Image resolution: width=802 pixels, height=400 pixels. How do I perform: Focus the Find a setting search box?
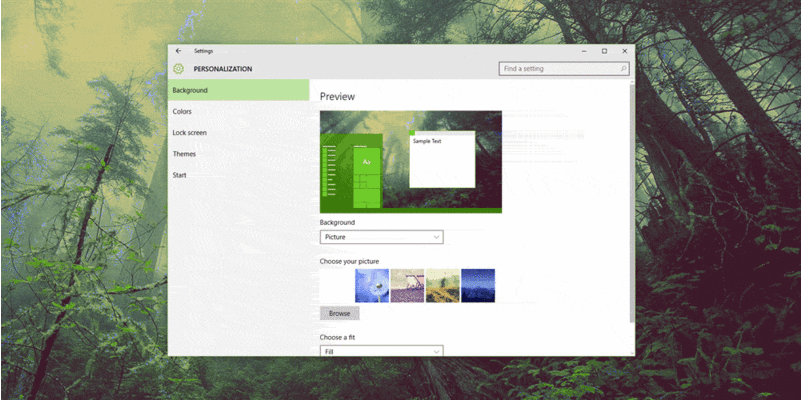pos(564,69)
